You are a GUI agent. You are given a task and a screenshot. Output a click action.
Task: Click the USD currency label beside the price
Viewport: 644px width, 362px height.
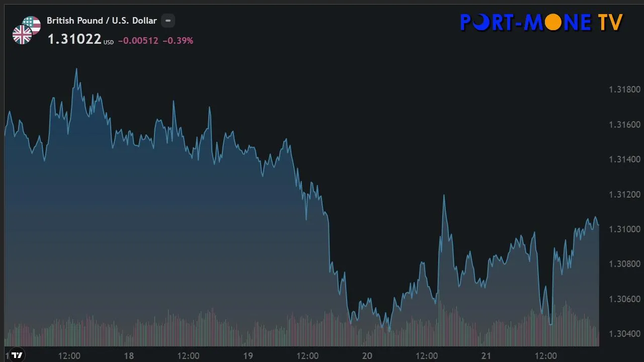pyautogui.click(x=109, y=43)
